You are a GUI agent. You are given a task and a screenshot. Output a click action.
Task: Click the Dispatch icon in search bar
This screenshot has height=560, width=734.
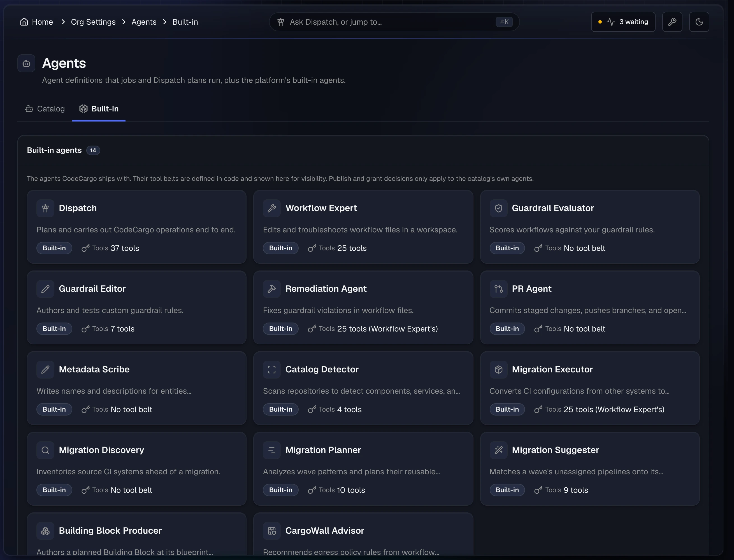(281, 22)
